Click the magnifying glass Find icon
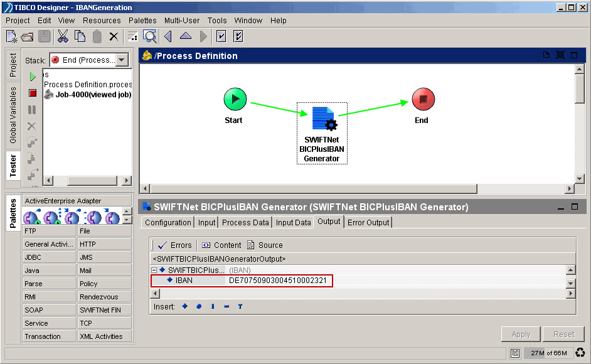The image size is (591, 364). [x=150, y=36]
